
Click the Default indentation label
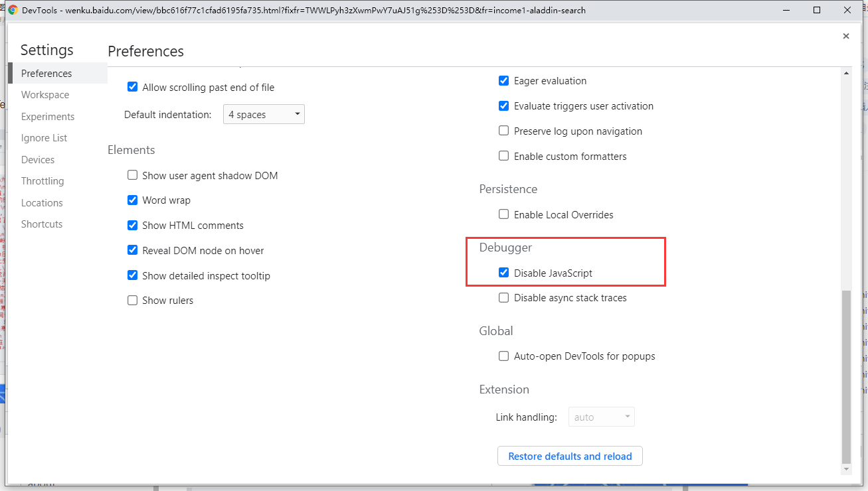[168, 114]
